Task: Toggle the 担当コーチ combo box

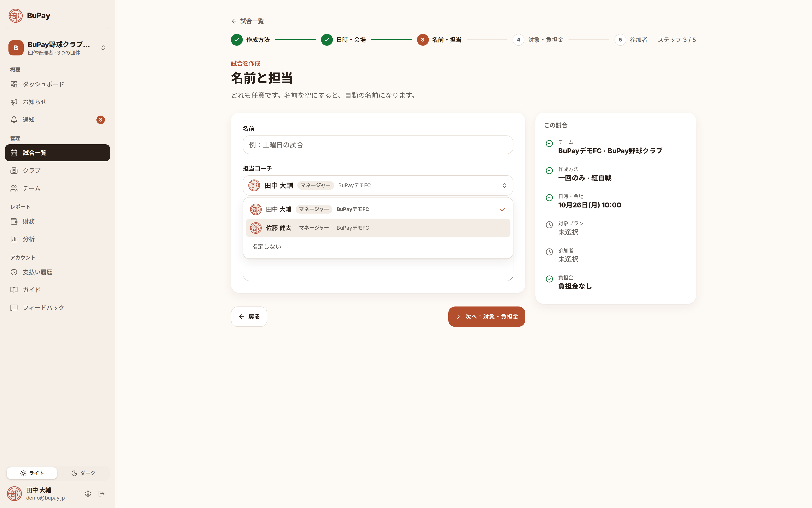Action: [x=378, y=185]
